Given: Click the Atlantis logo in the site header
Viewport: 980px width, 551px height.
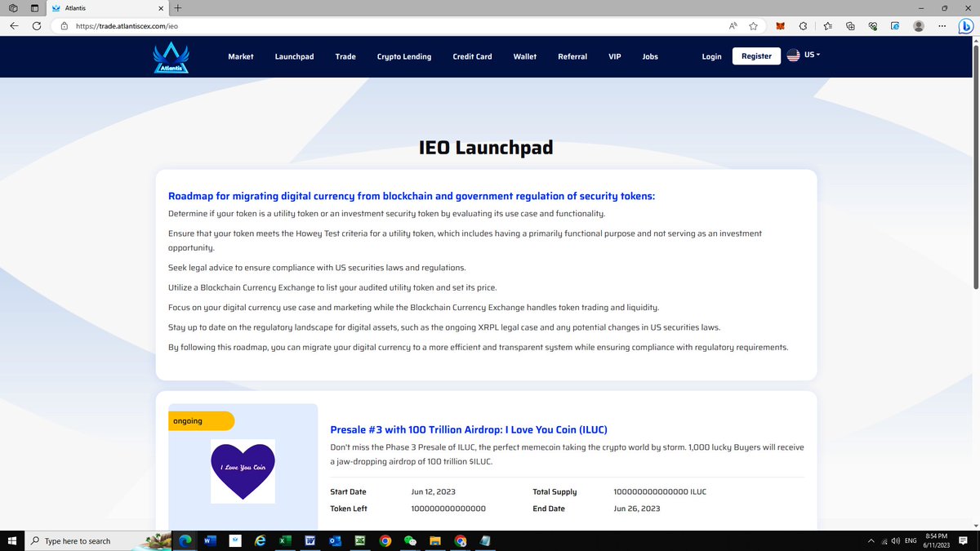Looking at the screenshot, I should (171, 58).
